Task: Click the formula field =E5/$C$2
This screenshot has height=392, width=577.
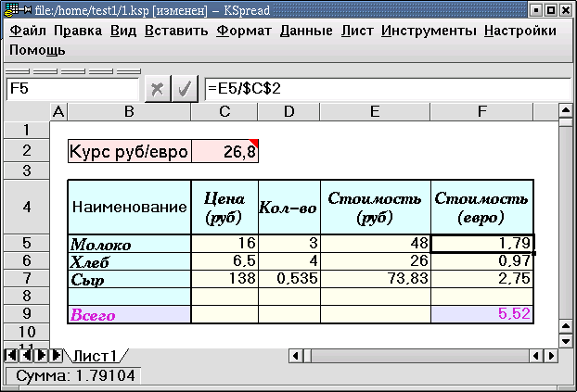Action: click(388, 89)
